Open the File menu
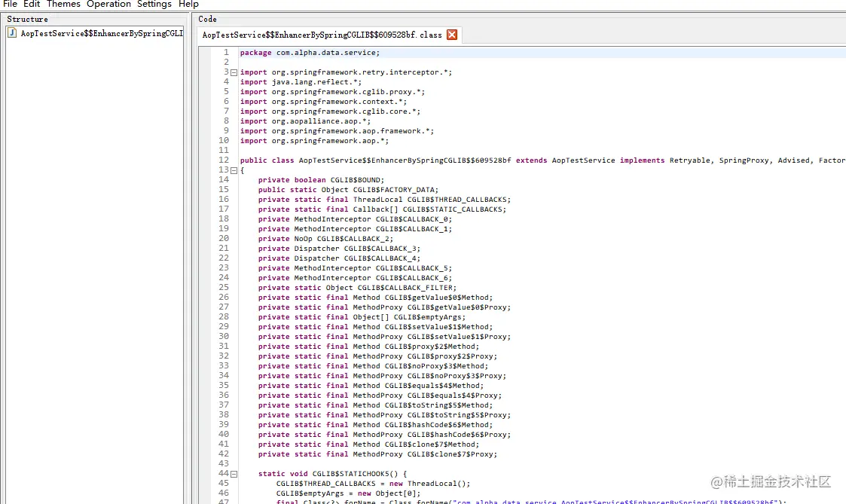The image size is (846, 504). (10, 4)
